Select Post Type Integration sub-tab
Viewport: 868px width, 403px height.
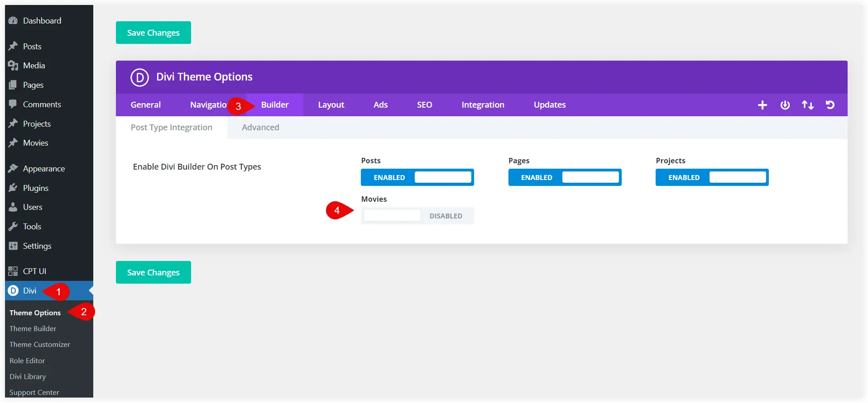click(172, 128)
